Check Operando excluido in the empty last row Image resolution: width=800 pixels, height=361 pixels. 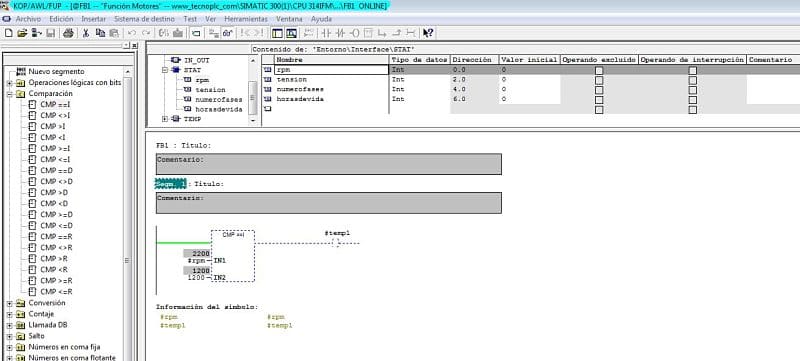coord(599,109)
